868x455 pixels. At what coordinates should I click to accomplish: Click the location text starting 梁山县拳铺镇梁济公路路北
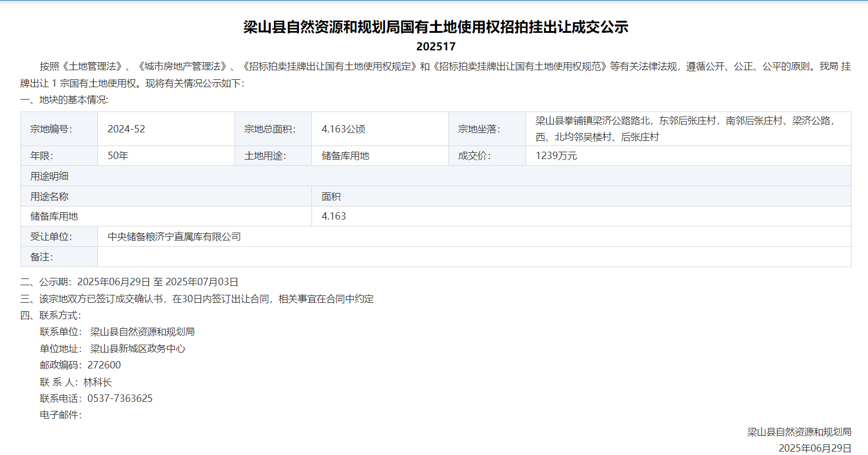685,129
